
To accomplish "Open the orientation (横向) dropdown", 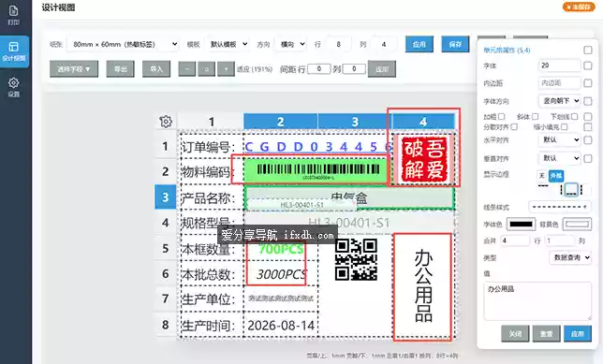I will [x=291, y=44].
